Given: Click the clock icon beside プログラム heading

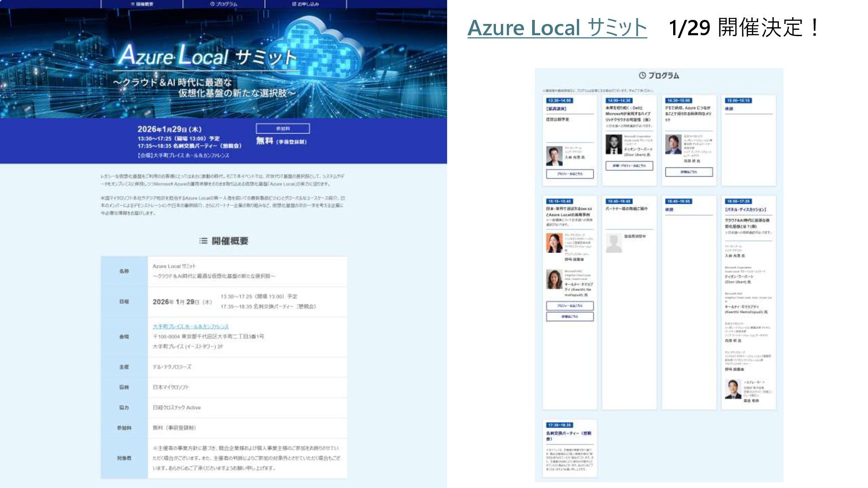Looking at the screenshot, I should (642, 75).
